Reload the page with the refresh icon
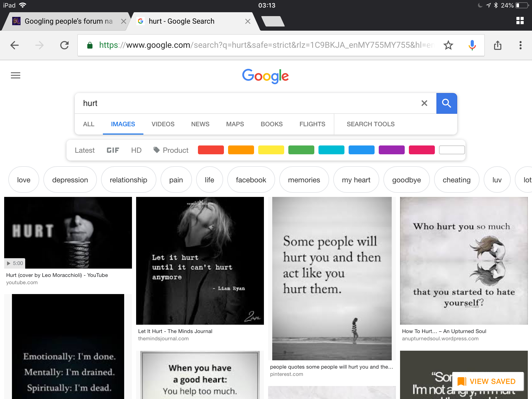Image resolution: width=532 pixels, height=399 pixels. [64, 45]
